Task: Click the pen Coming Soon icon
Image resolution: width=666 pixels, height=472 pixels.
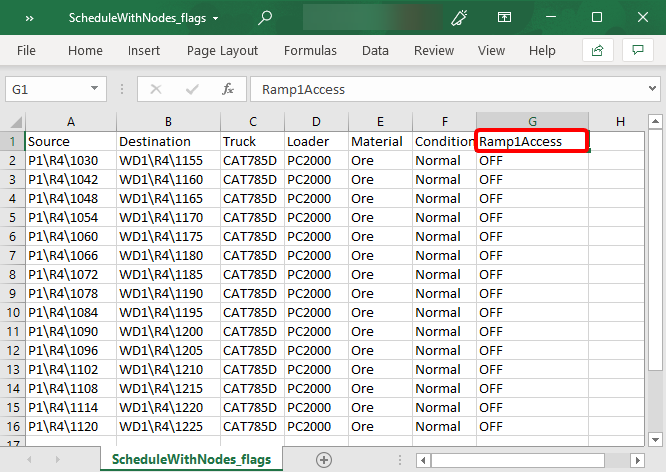Action: [460, 17]
